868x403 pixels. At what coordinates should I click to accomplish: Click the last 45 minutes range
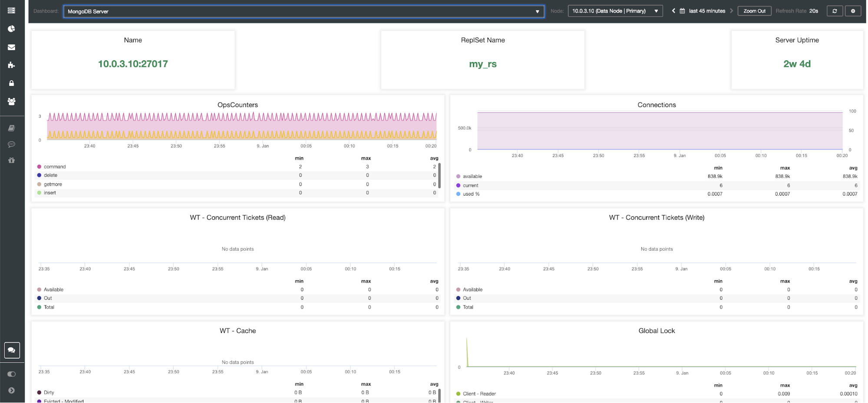point(707,11)
